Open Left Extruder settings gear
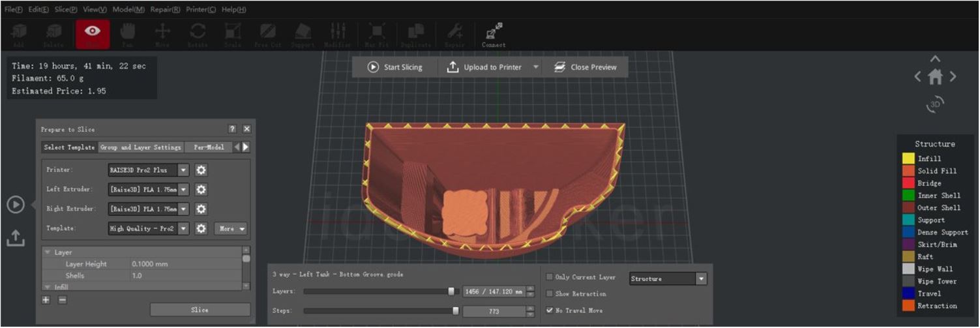980x328 pixels. [201, 190]
